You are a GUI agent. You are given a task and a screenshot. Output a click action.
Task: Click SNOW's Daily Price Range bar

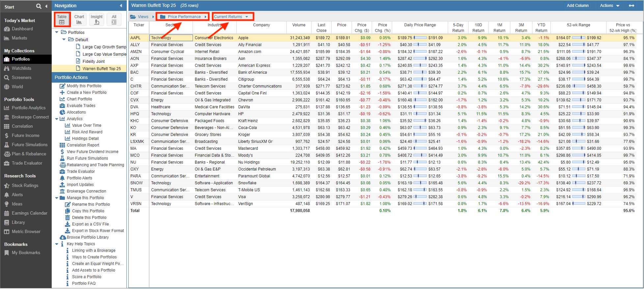tap(420, 183)
